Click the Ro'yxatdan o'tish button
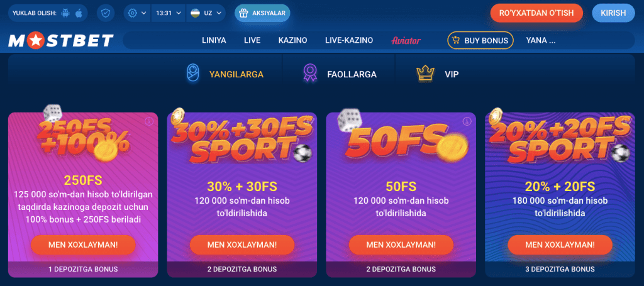 536,13
